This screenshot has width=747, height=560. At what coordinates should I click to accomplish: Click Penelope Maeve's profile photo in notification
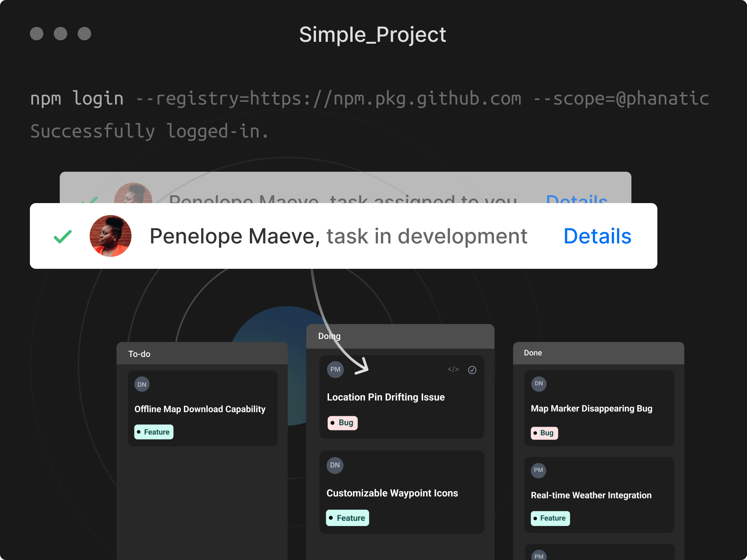(x=111, y=236)
